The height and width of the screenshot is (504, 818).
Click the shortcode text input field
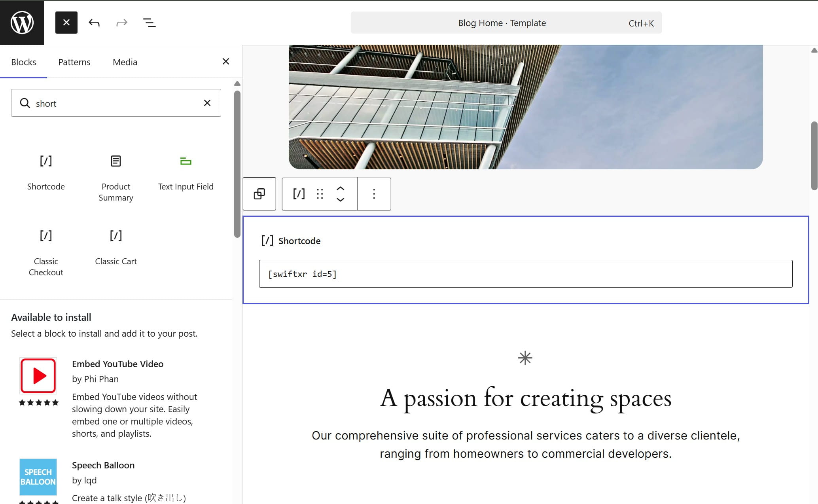[x=526, y=274]
